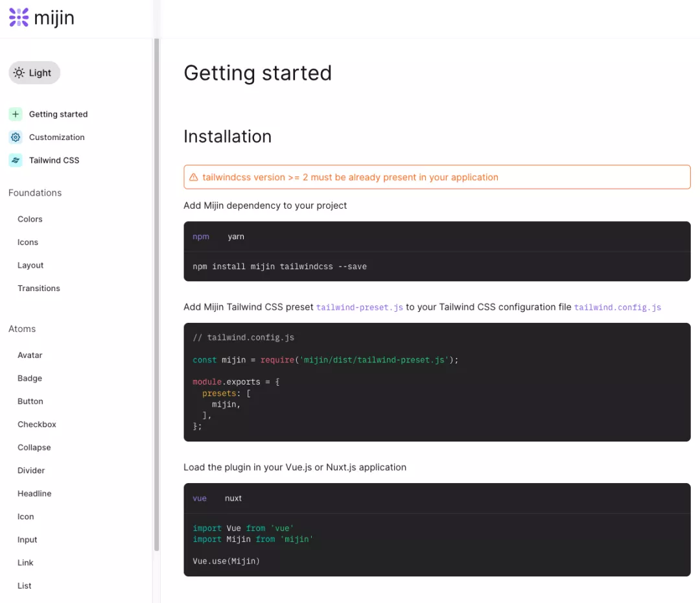Click the mijin logo icon

click(x=19, y=18)
